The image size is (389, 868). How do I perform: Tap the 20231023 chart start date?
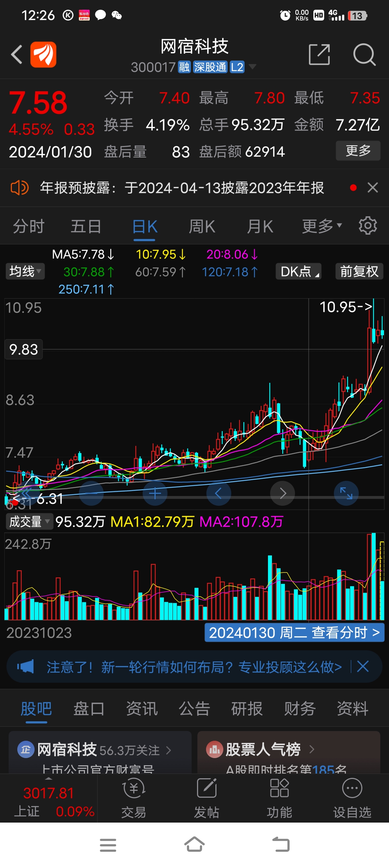(39, 633)
